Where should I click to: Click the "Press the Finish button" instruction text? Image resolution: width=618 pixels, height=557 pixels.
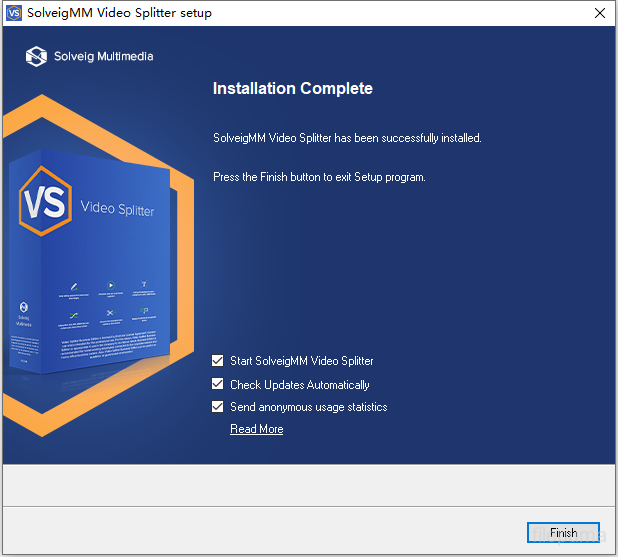coord(319,177)
